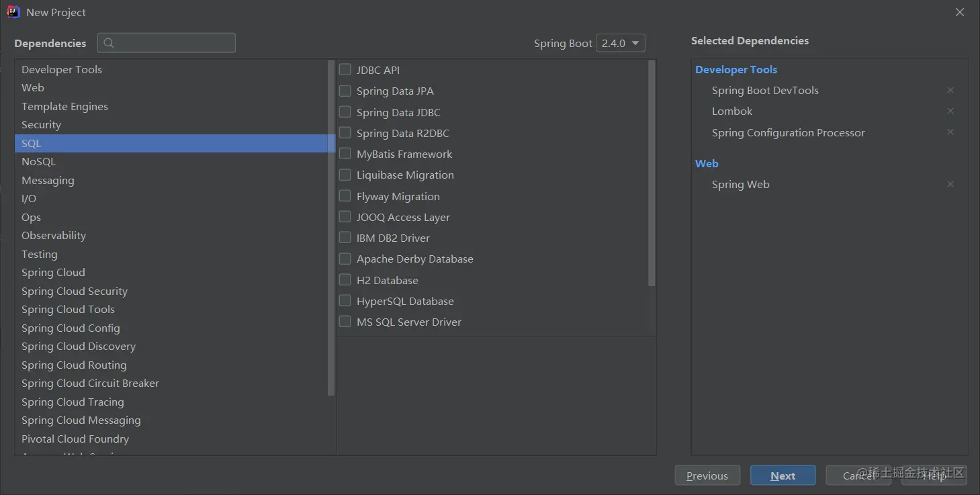Select the Spring Cloud Discovery category
The height and width of the screenshot is (495, 980).
pyautogui.click(x=79, y=347)
